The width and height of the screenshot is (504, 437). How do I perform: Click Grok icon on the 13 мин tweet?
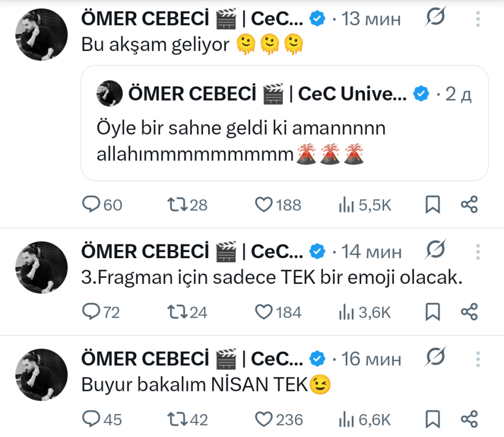click(x=436, y=19)
